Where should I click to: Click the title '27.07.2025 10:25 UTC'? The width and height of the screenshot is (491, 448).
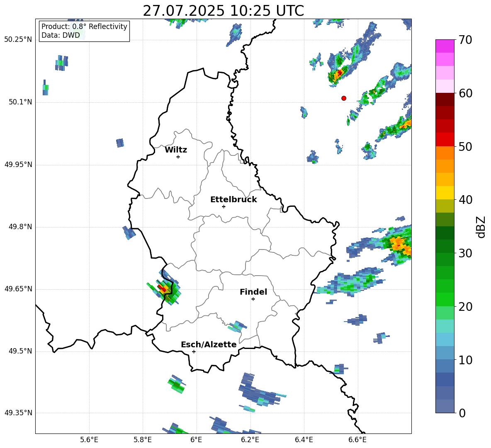[223, 11]
